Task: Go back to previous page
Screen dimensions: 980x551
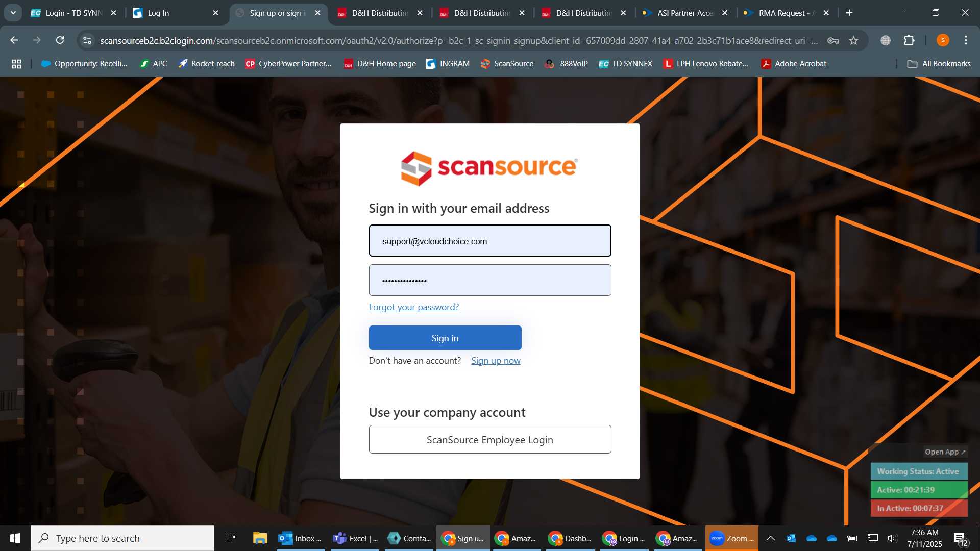Action: coord(14,40)
